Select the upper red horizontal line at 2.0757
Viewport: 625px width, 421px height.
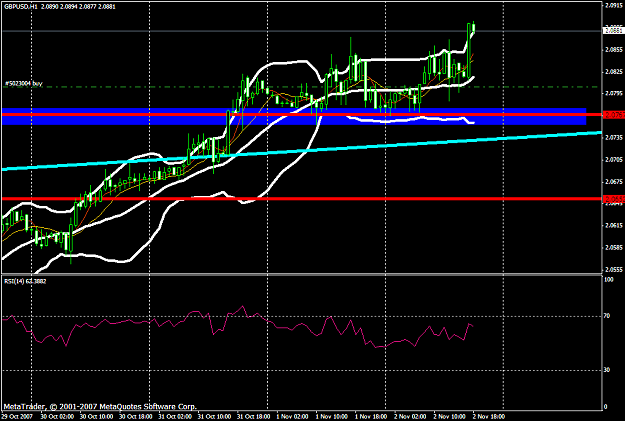pyautogui.click(x=303, y=114)
